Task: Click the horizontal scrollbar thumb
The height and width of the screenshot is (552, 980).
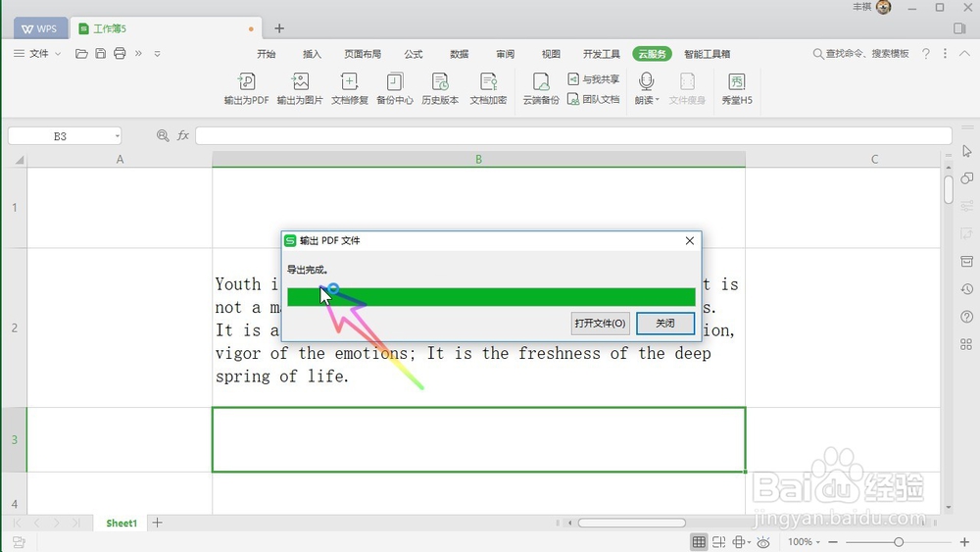Action: click(x=631, y=523)
